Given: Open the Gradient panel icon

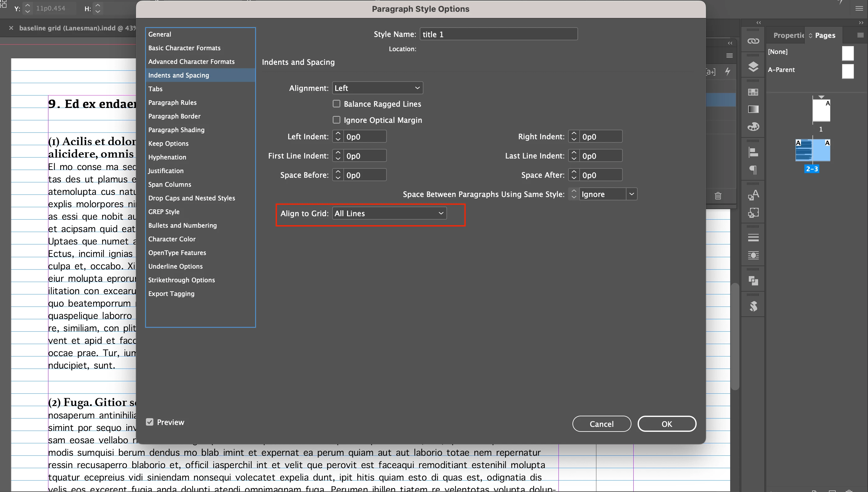Looking at the screenshot, I should (x=753, y=109).
